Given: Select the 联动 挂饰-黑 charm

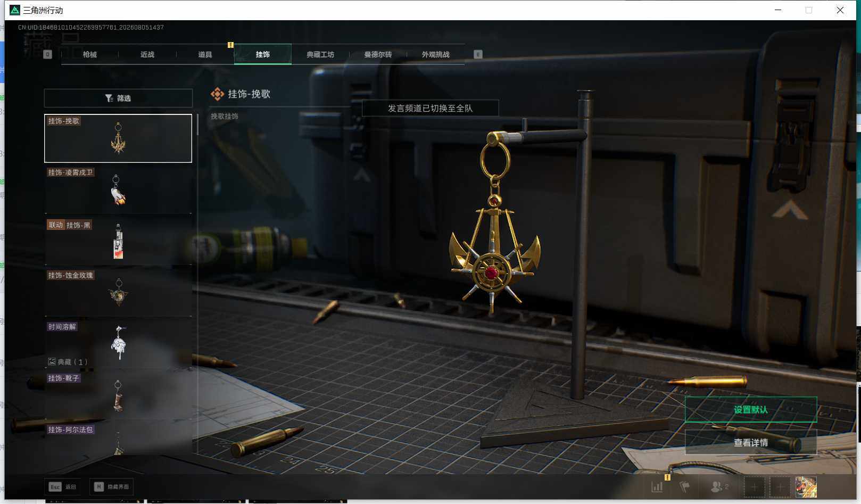Looking at the screenshot, I should tap(118, 241).
